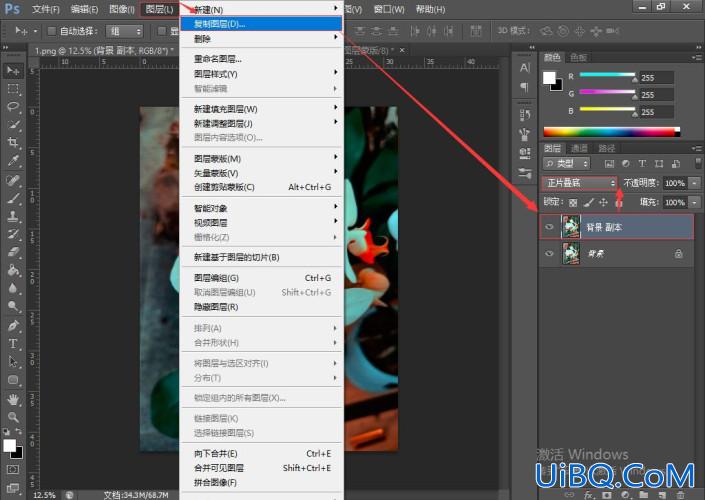The height and width of the screenshot is (500, 705).
Task: Select the Eraser tool
Action: point(13,252)
